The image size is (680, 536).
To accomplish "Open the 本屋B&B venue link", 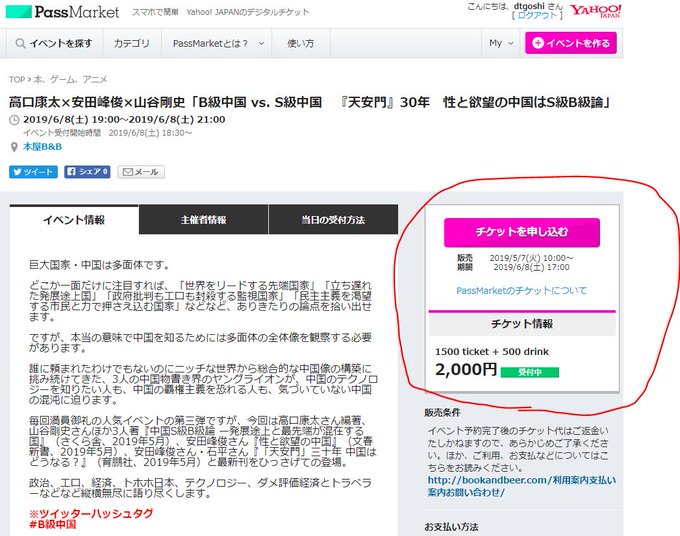I will pos(42,147).
